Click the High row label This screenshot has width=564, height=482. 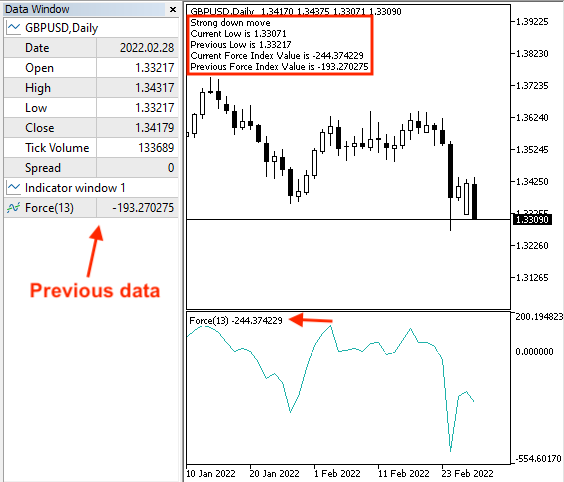pyautogui.click(x=38, y=88)
